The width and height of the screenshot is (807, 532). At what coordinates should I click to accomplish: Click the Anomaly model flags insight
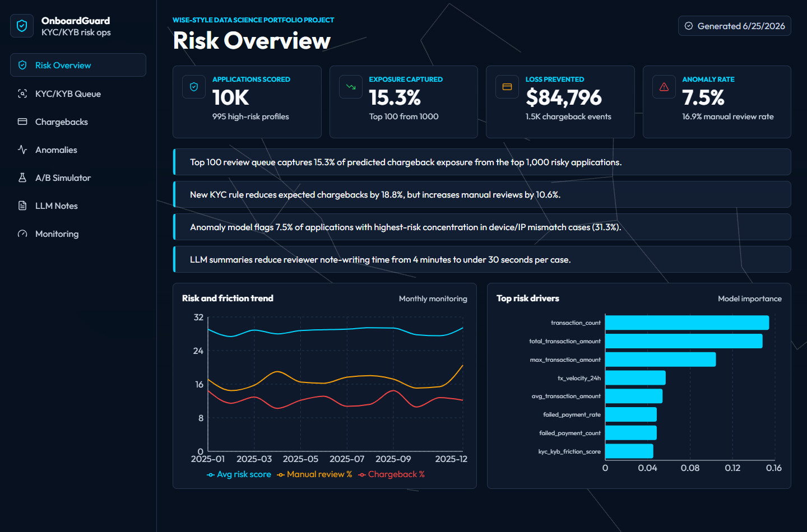coord(482,227)
